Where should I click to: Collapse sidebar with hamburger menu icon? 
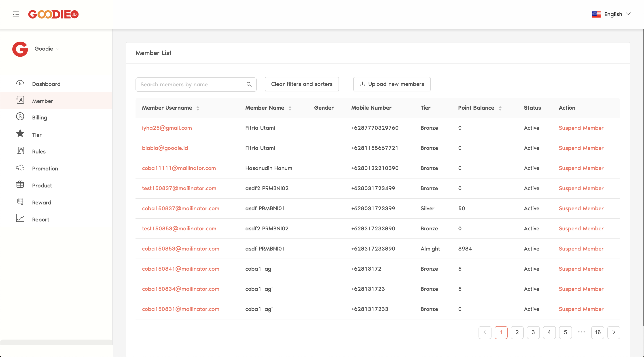16,14
